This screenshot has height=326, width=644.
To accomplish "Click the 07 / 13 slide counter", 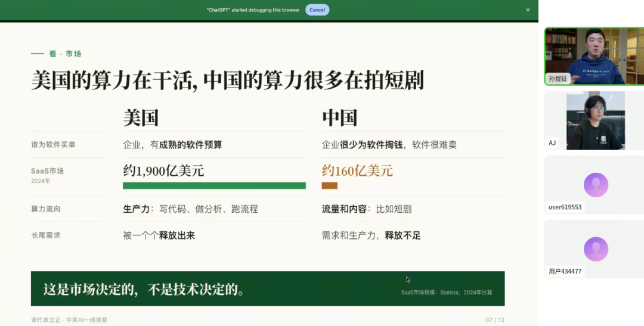I will pos(494,320).
